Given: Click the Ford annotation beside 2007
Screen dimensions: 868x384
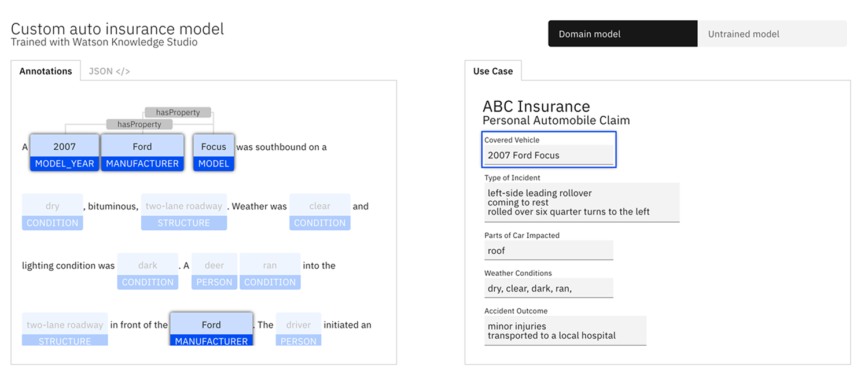Looking at the screenshot, I should point(142,153).
